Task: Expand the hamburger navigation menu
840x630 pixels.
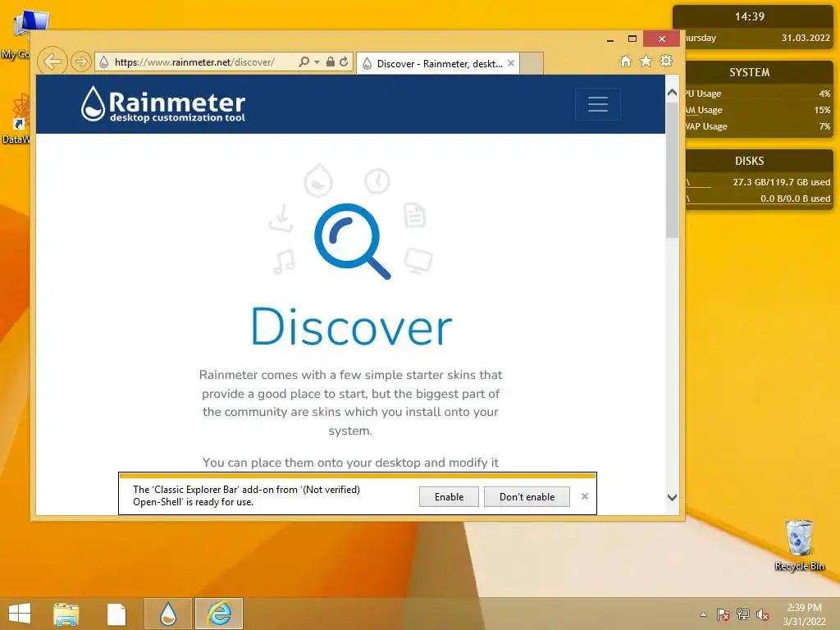Action: pyautogui.click(x=598, y=104)
